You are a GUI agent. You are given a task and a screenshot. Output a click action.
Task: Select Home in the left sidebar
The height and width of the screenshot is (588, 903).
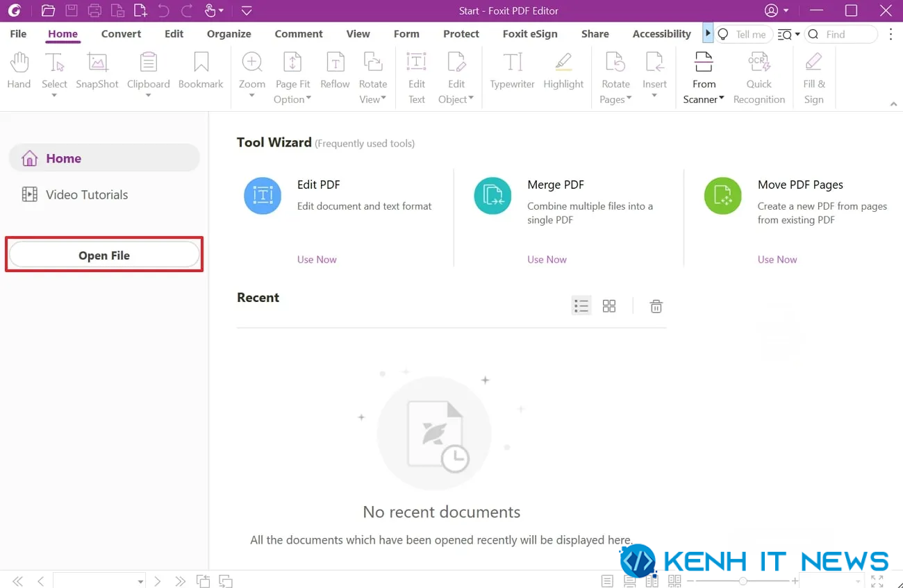coord(104,158)
